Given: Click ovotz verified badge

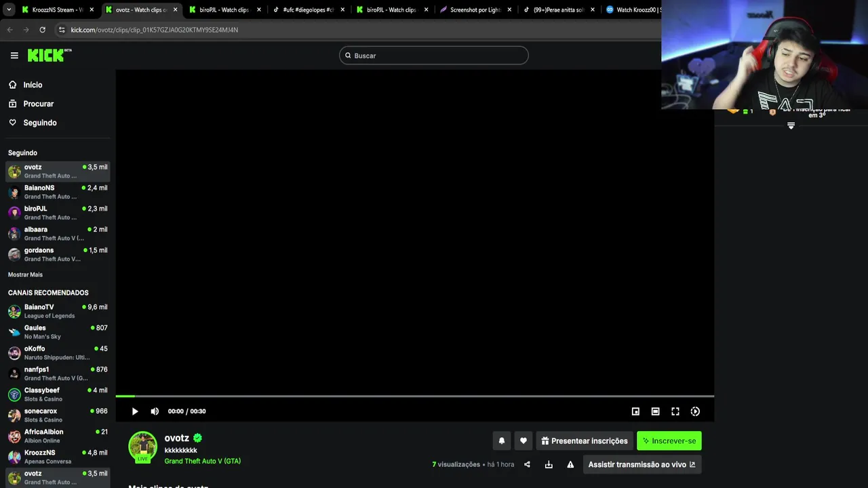Looking at the screenshot, I should tap(197, 438).
